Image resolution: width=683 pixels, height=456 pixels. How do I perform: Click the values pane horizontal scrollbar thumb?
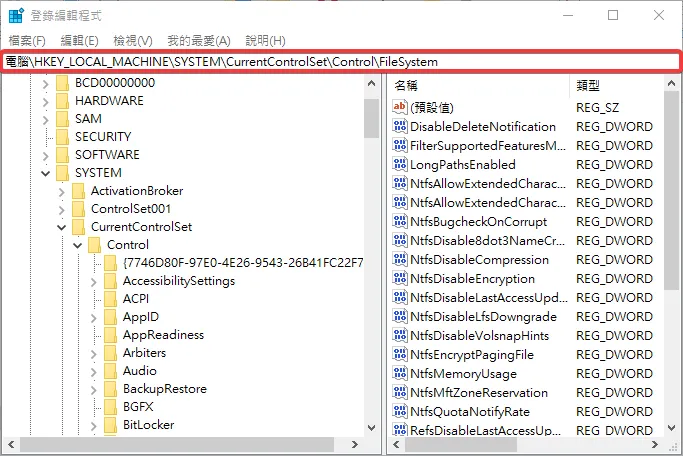(x=460, y=444)
